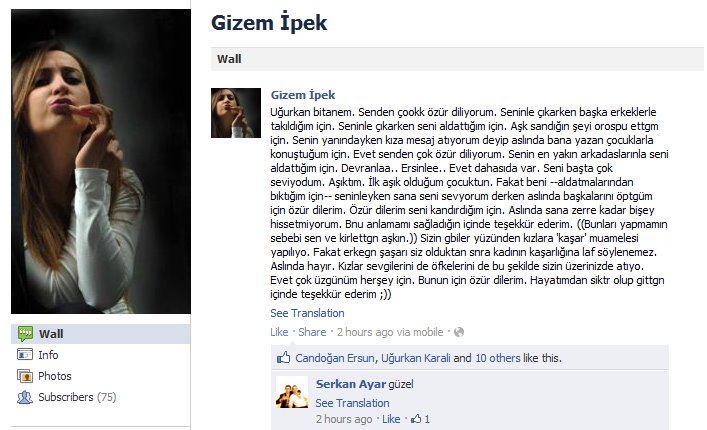The width and height of the screenshot is (707, 430).
Task: Click See Translation under the main post
Action: pyautogui.click(x=307, y=313)
